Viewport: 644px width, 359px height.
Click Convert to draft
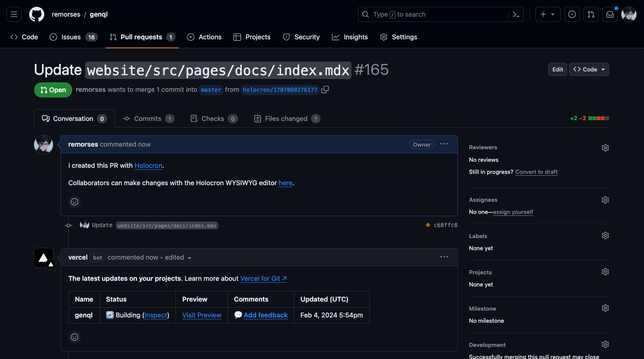coord(537,172)
